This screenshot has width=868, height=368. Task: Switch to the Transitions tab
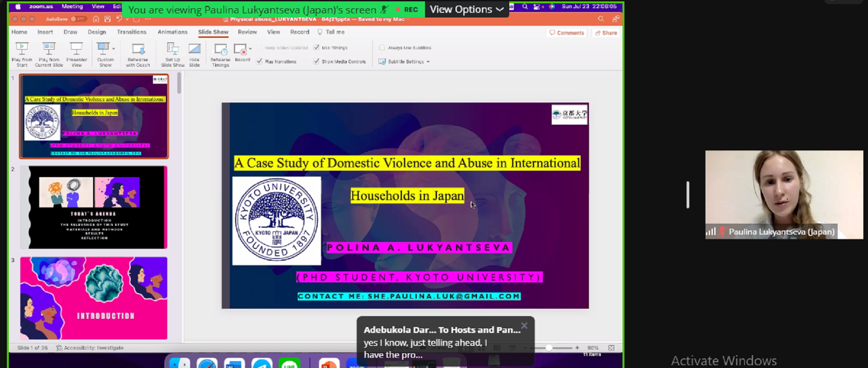click(132, 32)
